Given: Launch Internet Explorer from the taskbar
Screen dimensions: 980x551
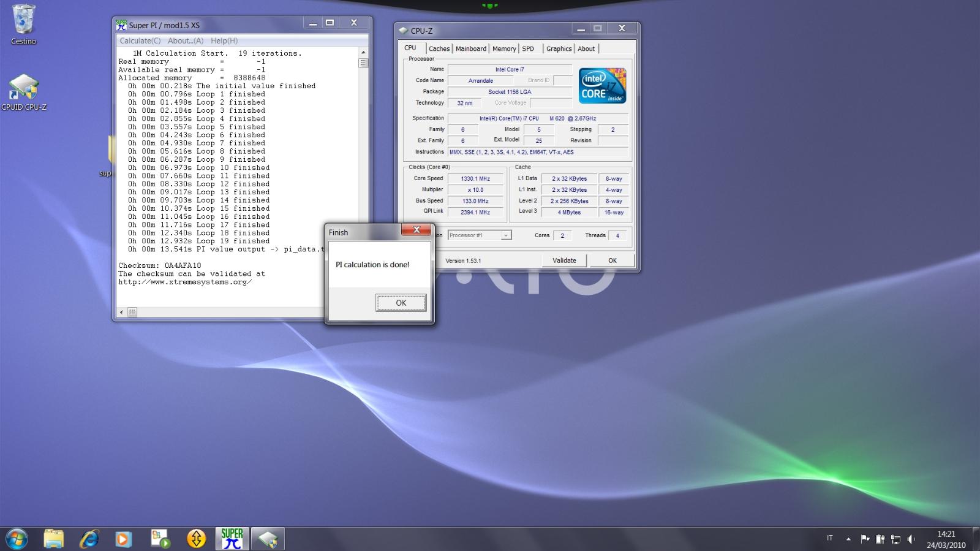Looking at the screenshot, I should [x=89, y=539].
